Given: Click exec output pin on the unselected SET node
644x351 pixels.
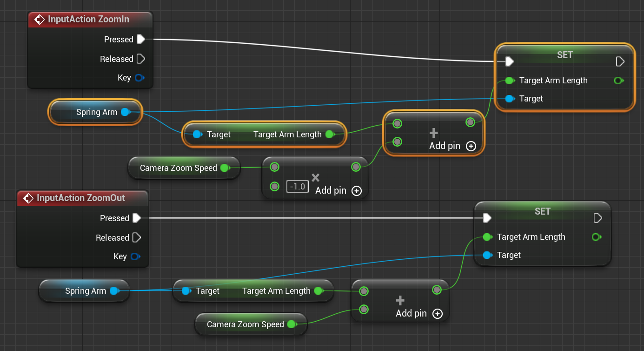Looking at the screenshot, I should point(598,218).
